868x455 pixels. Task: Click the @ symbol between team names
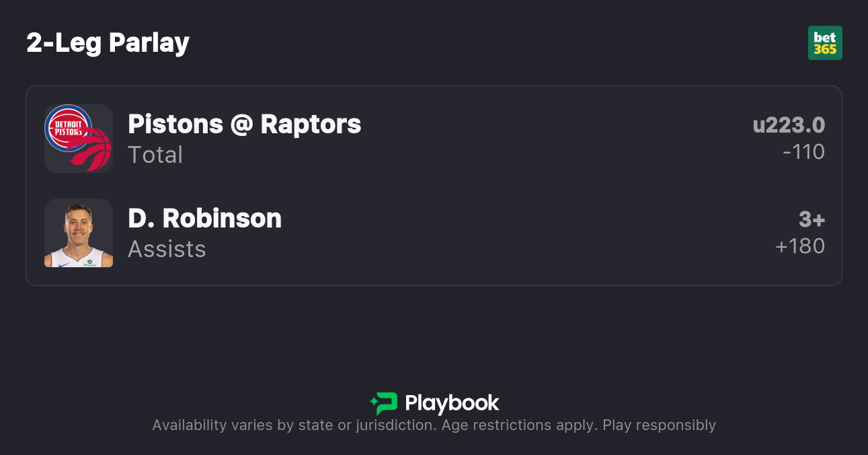pos(242,125)
